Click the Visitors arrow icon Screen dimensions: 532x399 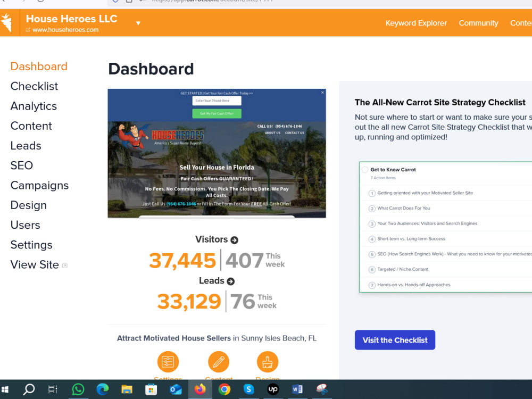pos(235,240)
